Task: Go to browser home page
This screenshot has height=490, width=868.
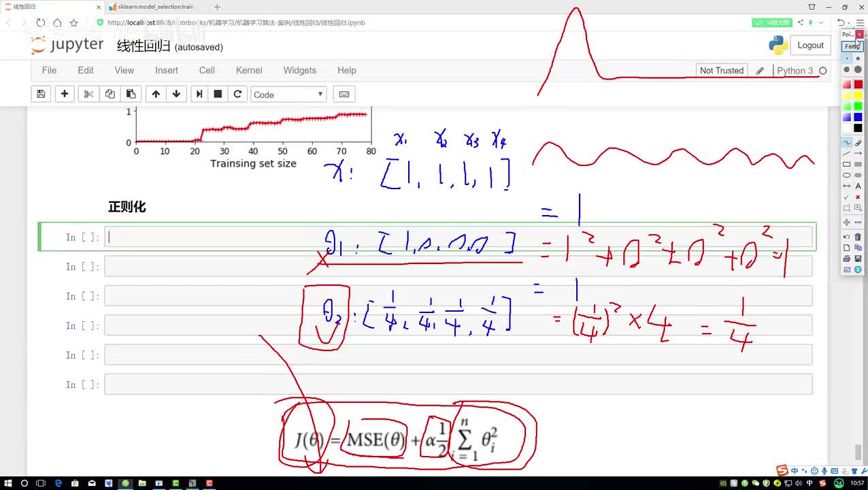Action: click(x=58, y=22)
